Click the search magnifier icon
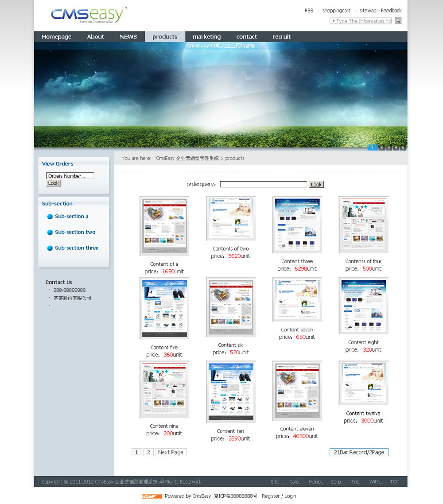The width and height of the screenshot is (443, 504). [x=398, y=21]
